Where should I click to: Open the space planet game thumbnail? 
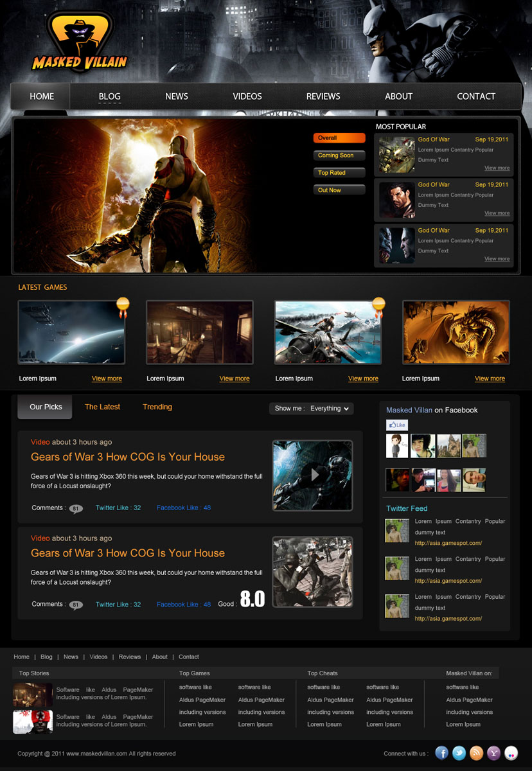[x=71, y=333]
